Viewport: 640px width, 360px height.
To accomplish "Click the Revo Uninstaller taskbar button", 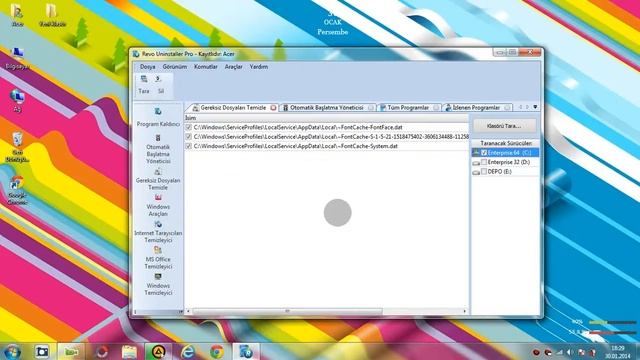I will click(x=246, y=351).
